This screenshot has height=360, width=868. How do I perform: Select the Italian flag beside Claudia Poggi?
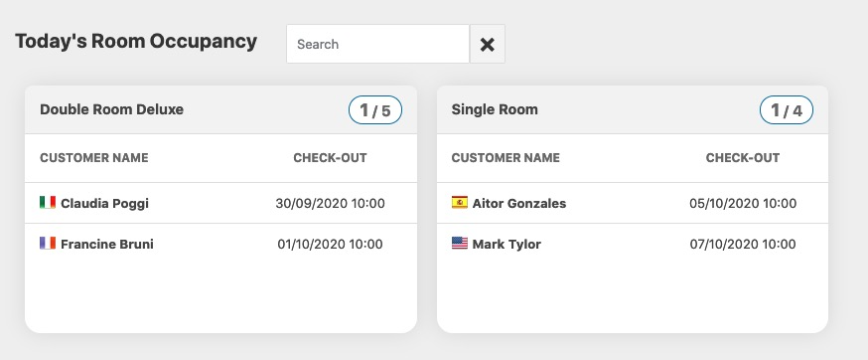(48, 203)
